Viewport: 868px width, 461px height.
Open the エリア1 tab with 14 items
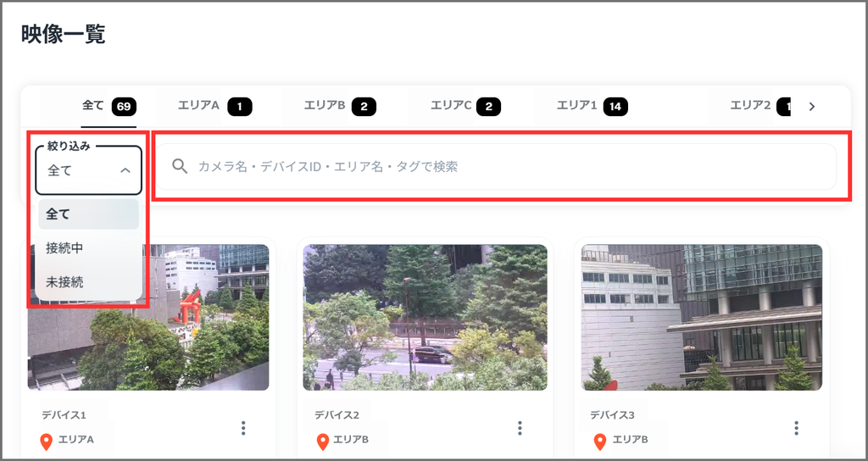tap(592, 106)
